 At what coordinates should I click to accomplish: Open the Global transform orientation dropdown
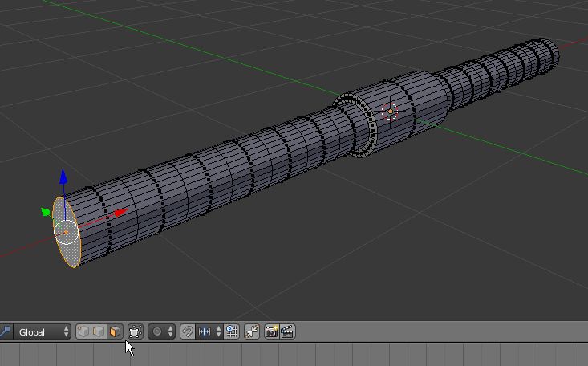tap(42, 332)
